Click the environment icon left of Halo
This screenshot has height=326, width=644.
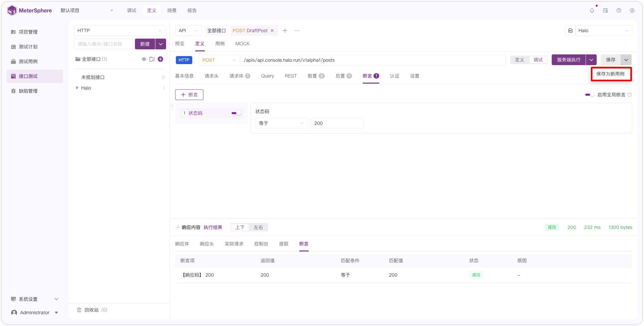(x=571, y=31)
